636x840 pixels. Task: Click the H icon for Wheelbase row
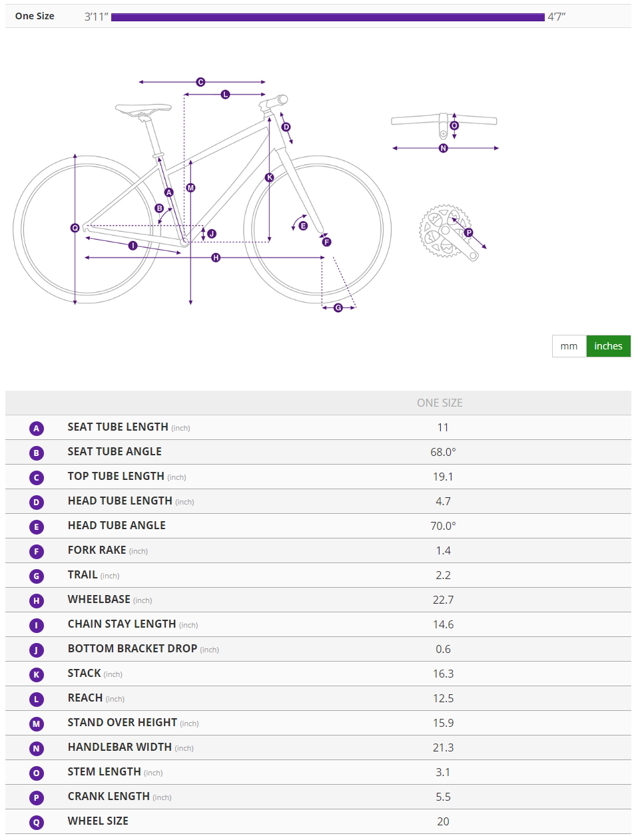(x=37, y=601)
